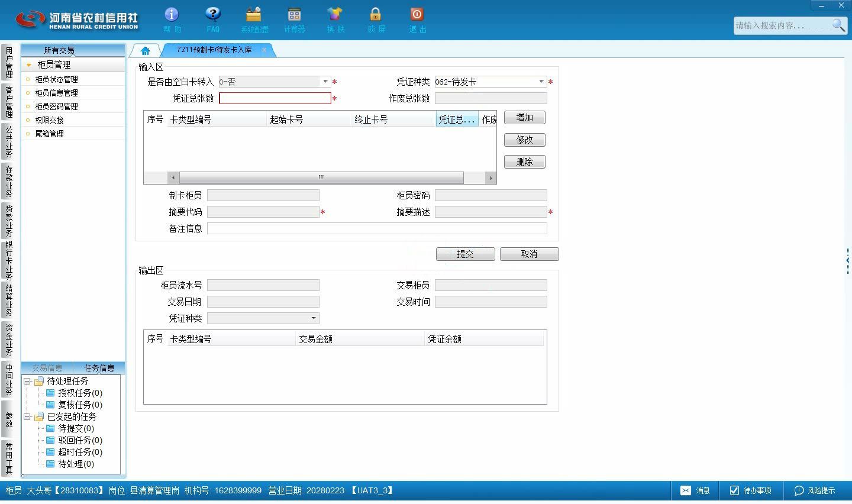Open the FAQ icon

point(212,14)
